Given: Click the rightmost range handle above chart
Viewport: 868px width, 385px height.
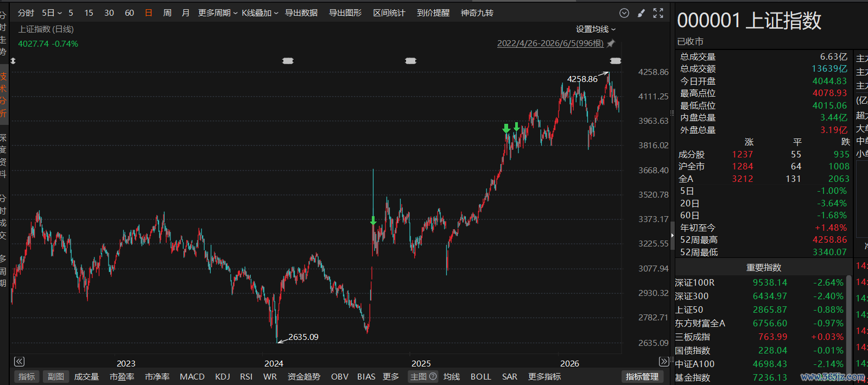Looking at the screenshot, I should click(615, 61).
